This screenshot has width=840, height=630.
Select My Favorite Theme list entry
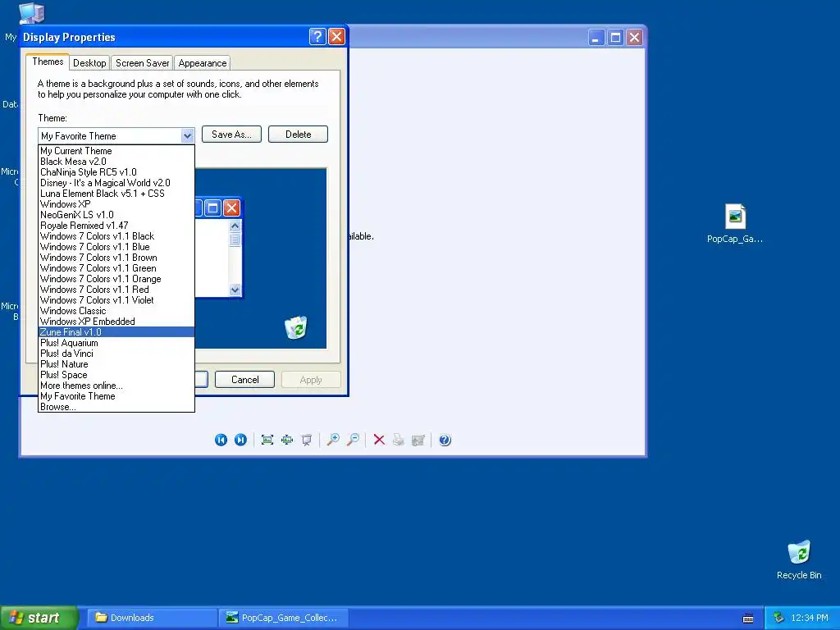[x=116, y=396]
